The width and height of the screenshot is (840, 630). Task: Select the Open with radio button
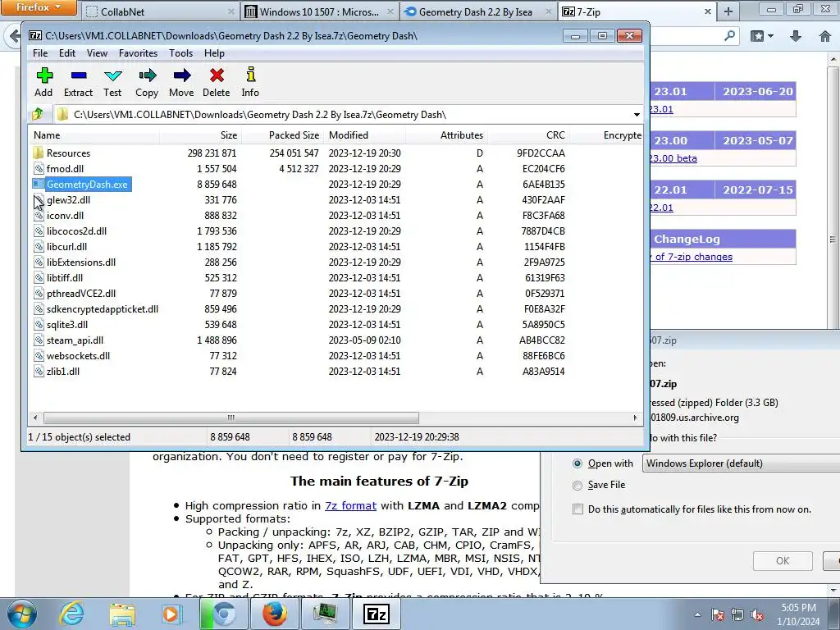click(577, 463)
